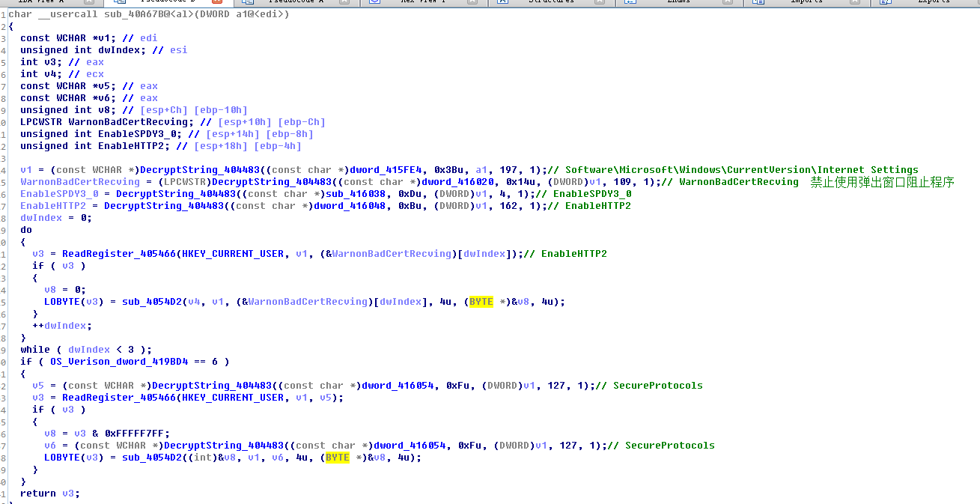The height and width of the screenshot is (504, 980).
Task: Click the '++dwIndex;' statement
Action: 62,326
